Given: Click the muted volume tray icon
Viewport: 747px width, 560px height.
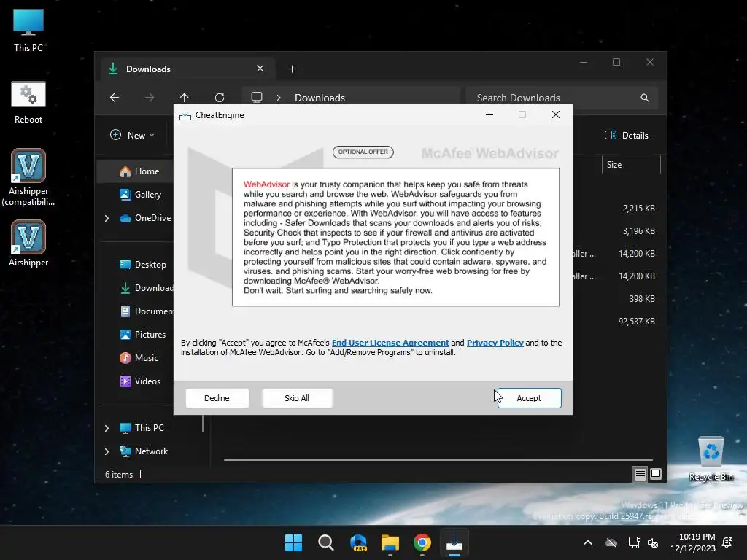Looking at the screenshot, I should [653, 542].
